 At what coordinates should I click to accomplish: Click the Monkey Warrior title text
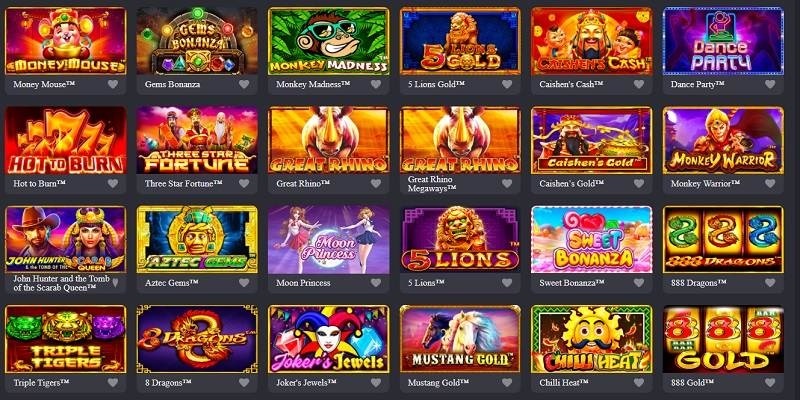(x=706, y=183)
